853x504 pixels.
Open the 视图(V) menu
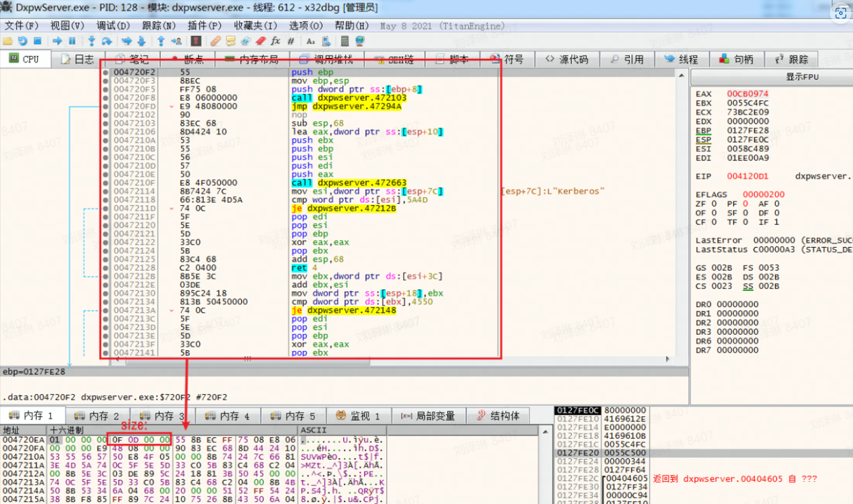67,26
